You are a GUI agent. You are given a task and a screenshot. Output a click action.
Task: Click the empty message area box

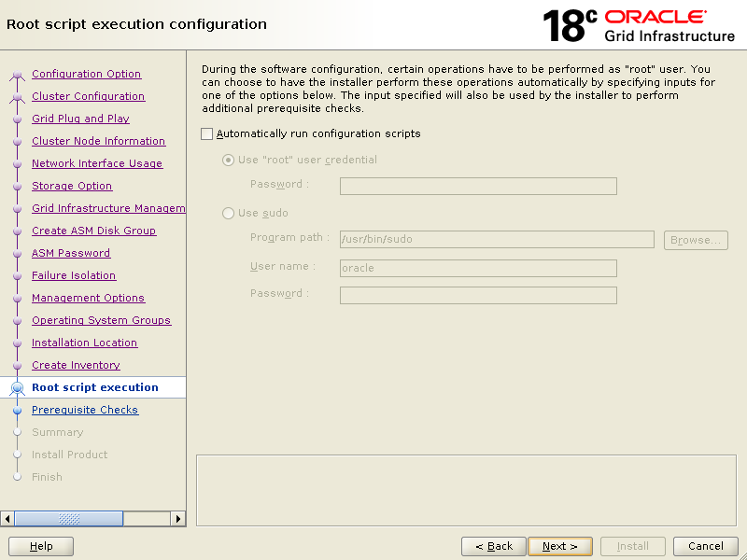pyautogui.click(x=466, y=491)
